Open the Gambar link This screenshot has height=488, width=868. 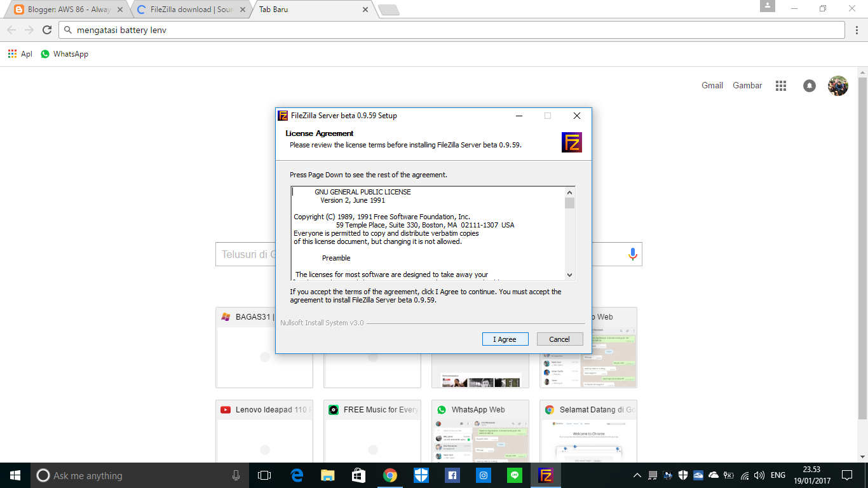[747, 85]
